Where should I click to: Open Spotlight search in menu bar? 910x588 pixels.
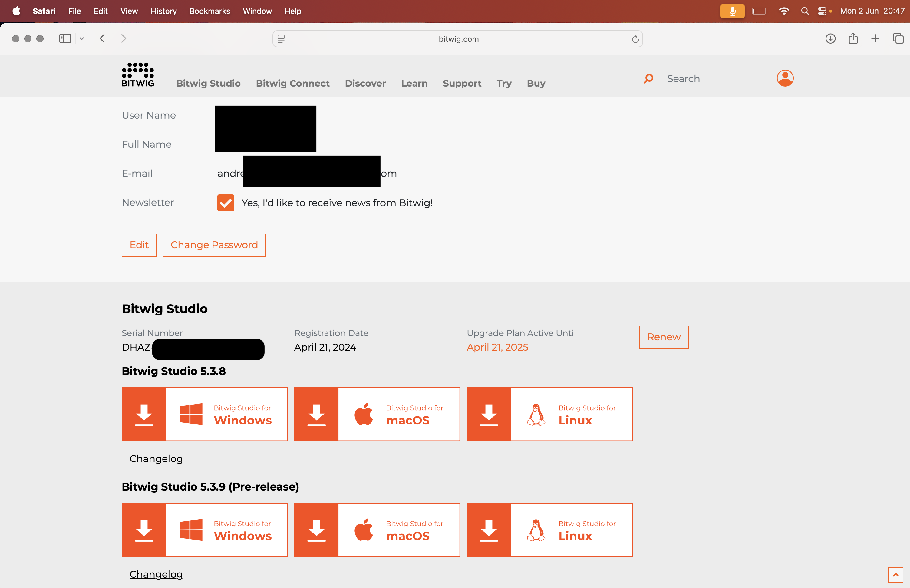click(805, 11)
